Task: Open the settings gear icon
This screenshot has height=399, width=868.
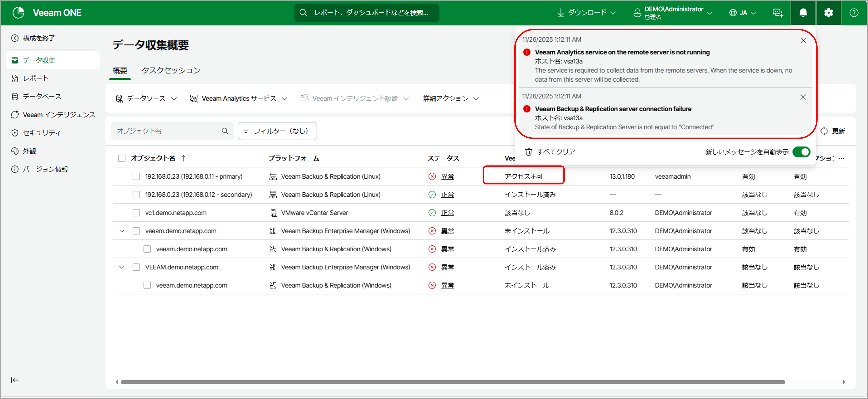Action: coord(828,13)
